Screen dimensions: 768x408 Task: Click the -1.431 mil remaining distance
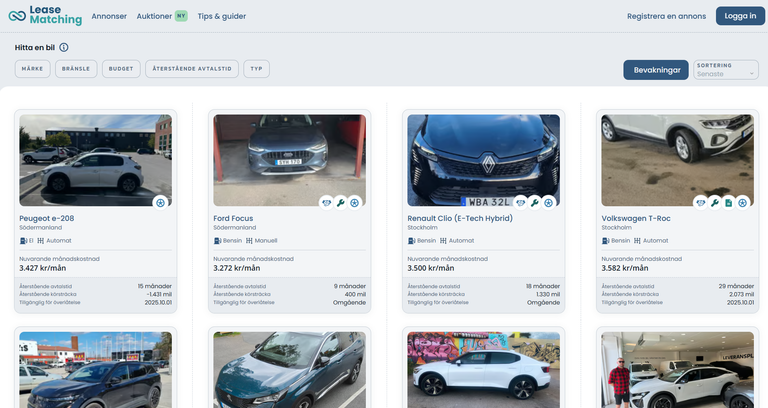pos(159,294)
